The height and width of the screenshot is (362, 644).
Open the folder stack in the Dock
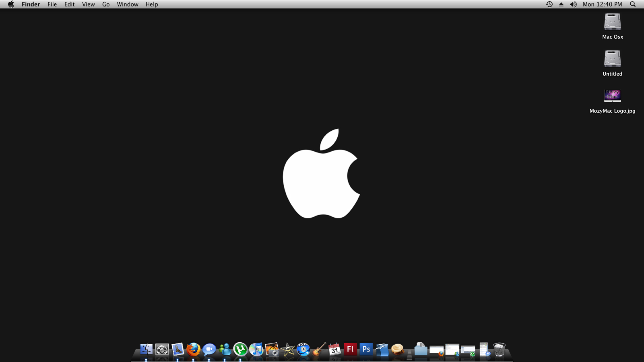click(x=421, y=349)
